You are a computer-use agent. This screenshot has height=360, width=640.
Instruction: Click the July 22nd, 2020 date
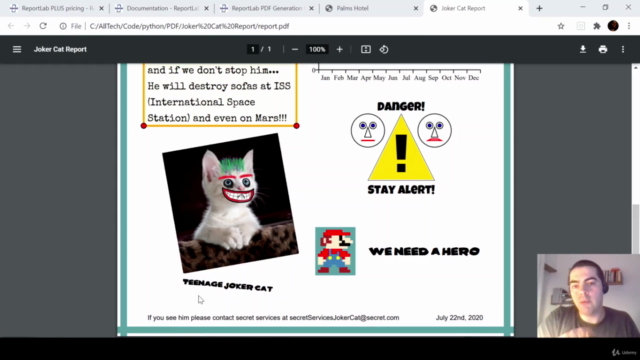[459, 318]
